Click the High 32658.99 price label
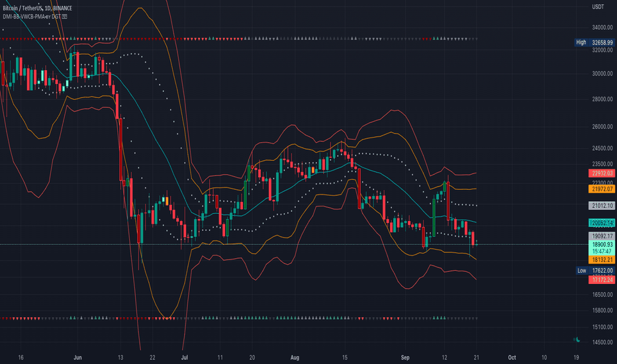This screenshot has width=617, height=364. coord(595,42)
